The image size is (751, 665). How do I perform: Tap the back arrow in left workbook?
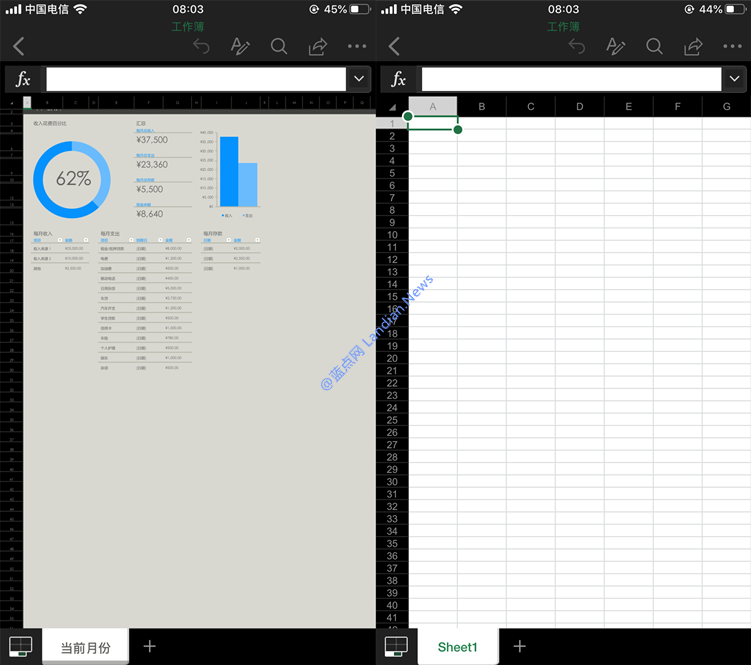pyautogui.click(x=19, y=46)
